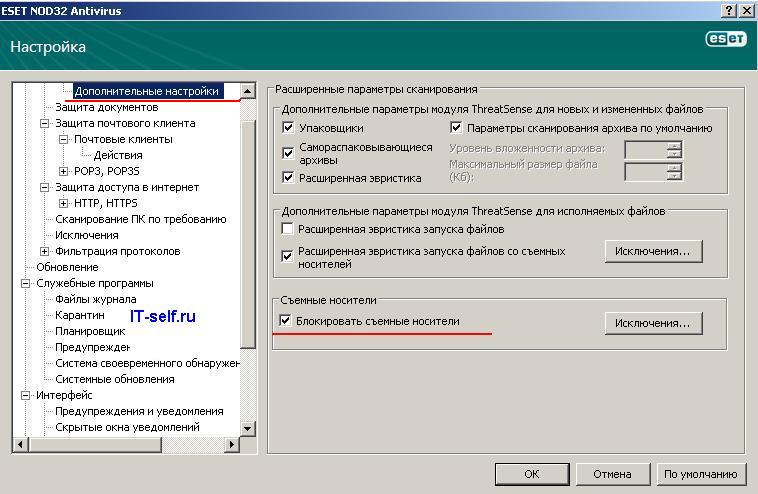
Task: Collapse the Защита доступа в интернет node
Action: click(x=44, y=187)
